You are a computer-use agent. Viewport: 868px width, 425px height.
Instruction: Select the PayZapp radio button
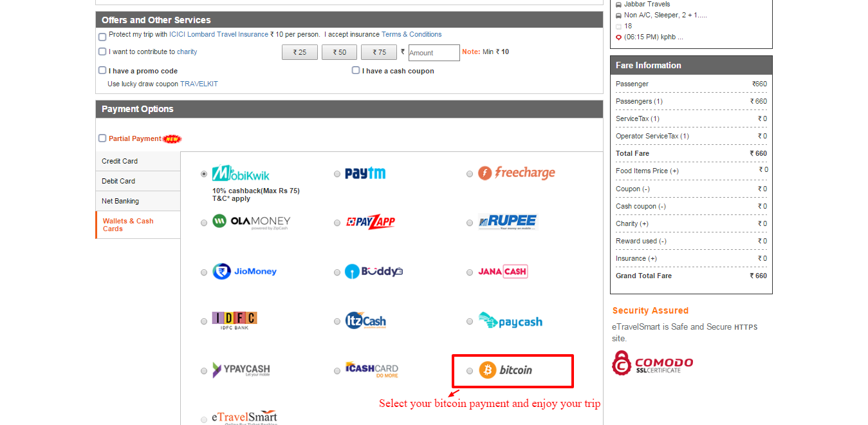(x=337, y=223)
